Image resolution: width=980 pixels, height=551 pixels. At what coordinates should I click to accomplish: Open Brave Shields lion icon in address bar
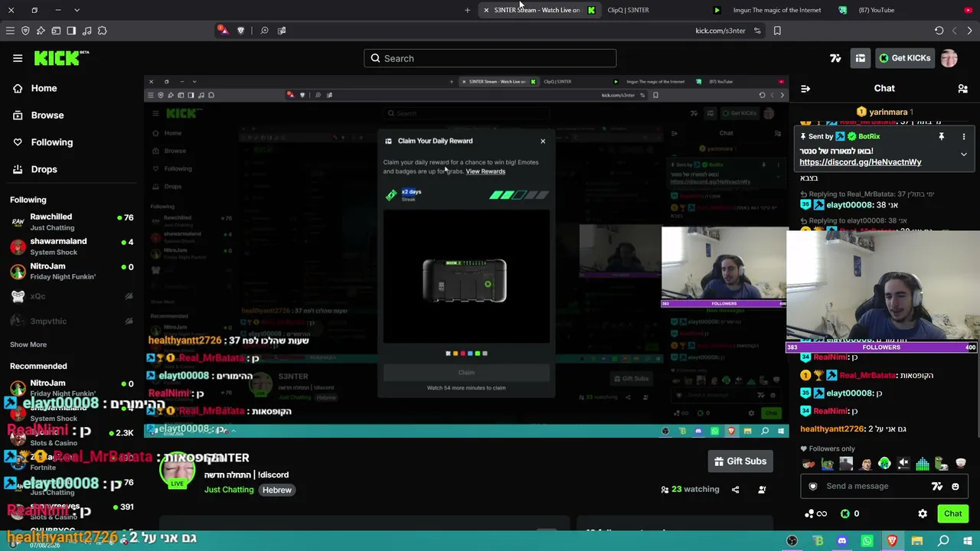(x=241, y=31)
